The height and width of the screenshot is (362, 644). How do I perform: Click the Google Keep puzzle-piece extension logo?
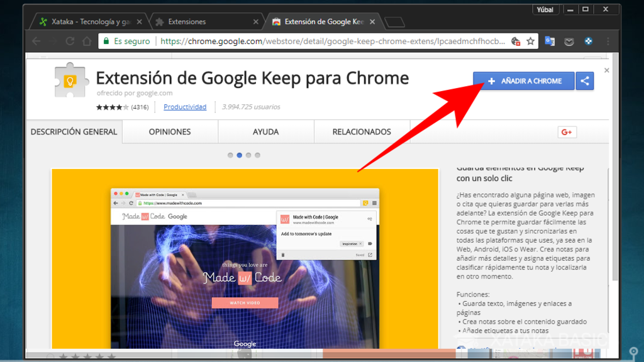[x=70, y=82]
